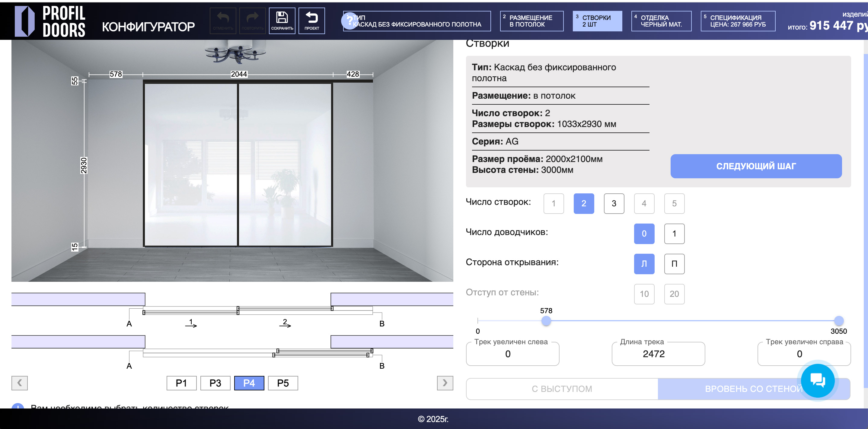The height and width of the screenshot is (429, 868).
Task: Open step 4 Отделка черный мат tab
Action: [661, 21]
